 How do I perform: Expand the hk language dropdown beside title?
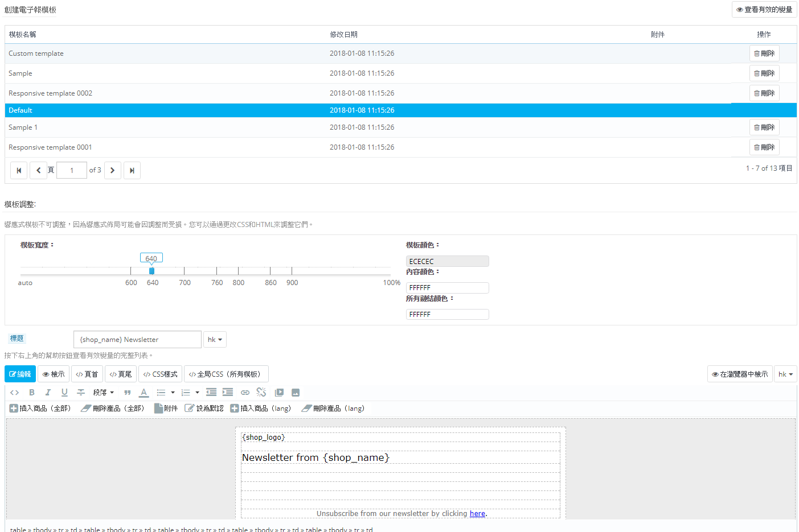(215, 340)
